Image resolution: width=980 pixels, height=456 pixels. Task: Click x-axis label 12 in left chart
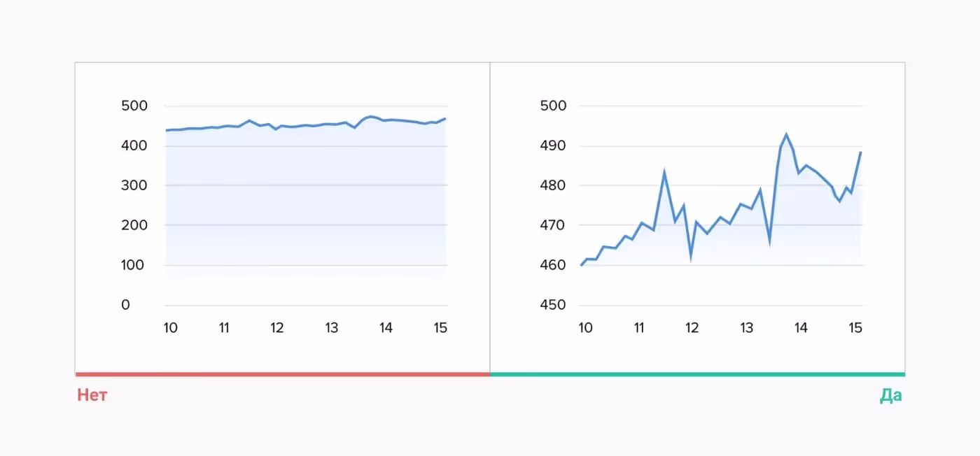coord(277,328)
